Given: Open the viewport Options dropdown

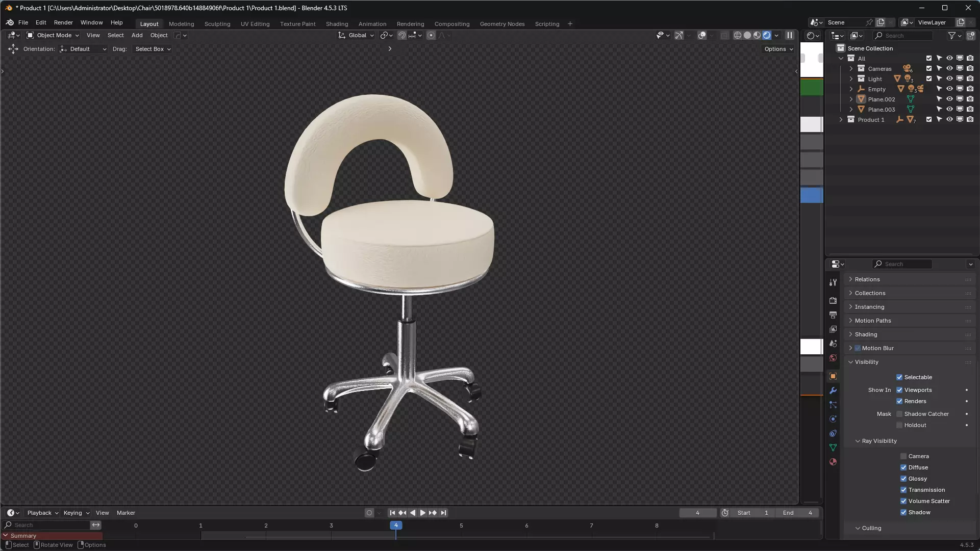Looking at the screenshot, I should (x=778, y=49).
